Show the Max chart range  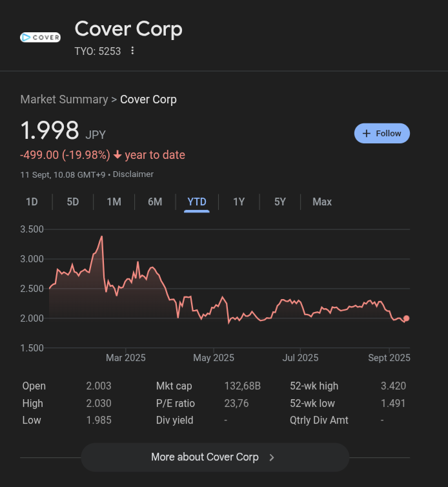322,202
